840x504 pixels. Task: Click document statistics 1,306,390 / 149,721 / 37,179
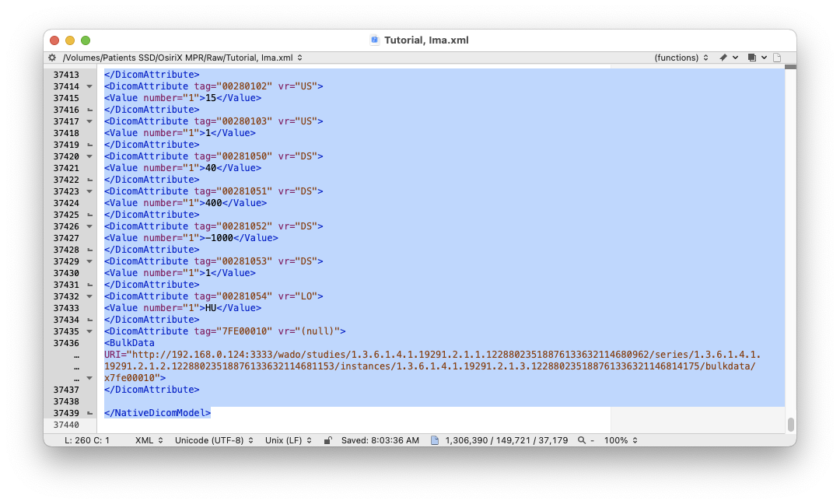(506, 440)
